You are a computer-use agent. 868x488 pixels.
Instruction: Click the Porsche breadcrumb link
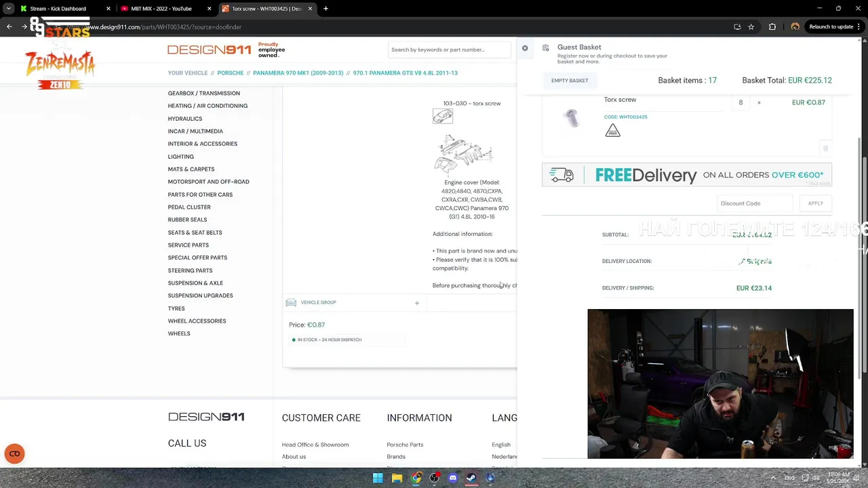click(231, 73)
